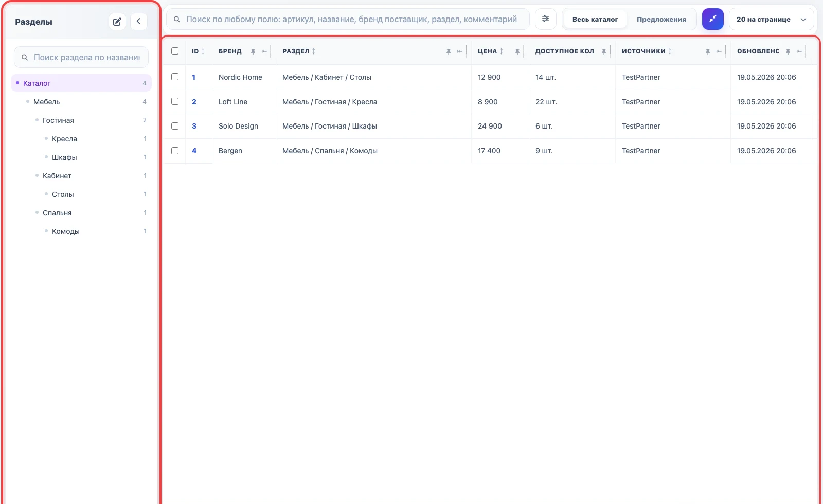This screenshot has height=504, width=823.
Task: Select the Кабинет section
Action: click(x=81, y=176)
